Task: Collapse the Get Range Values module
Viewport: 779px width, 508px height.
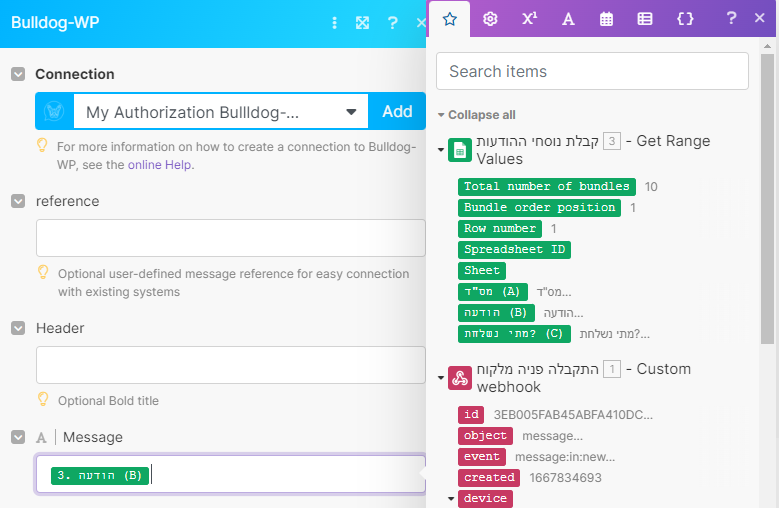Action: click(x=441, y=149)
